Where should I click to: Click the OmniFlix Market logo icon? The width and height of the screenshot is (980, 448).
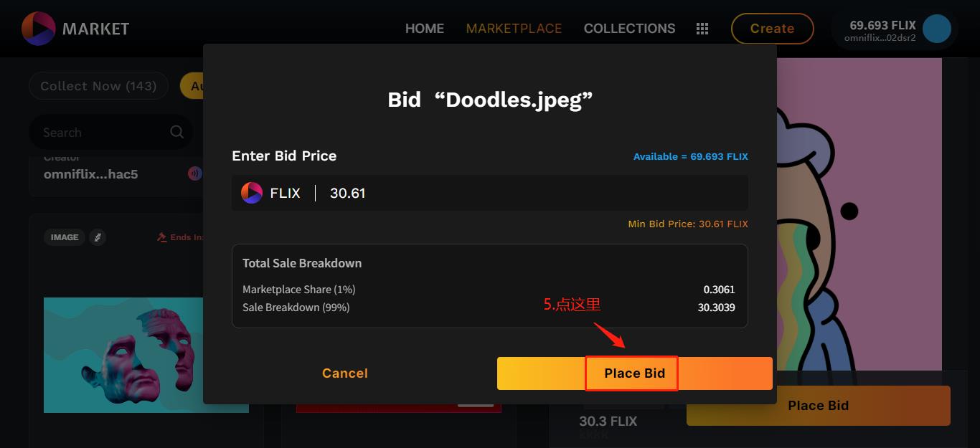(x=39, y=29)
